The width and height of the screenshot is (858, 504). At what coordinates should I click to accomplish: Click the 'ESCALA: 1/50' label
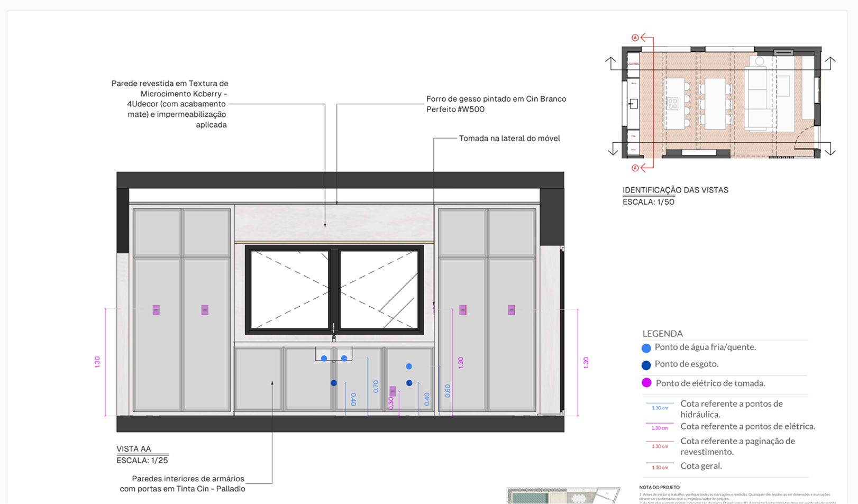pos(649,202)
